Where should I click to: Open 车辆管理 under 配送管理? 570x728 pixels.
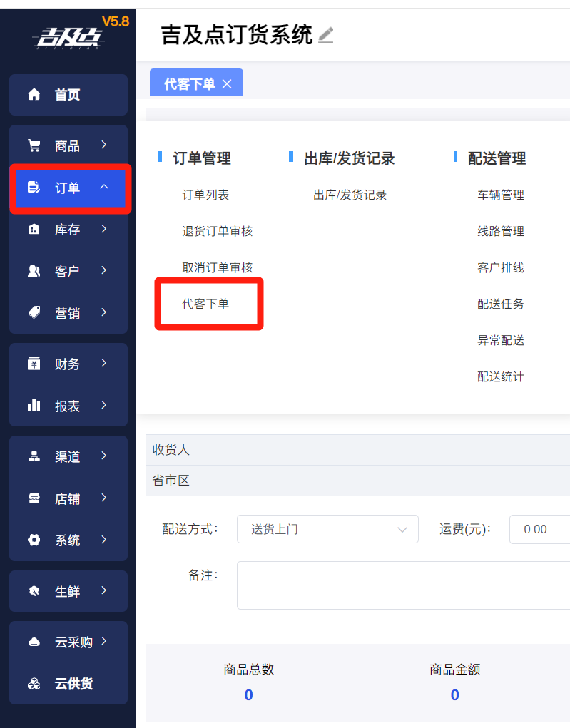coord(500,195)
